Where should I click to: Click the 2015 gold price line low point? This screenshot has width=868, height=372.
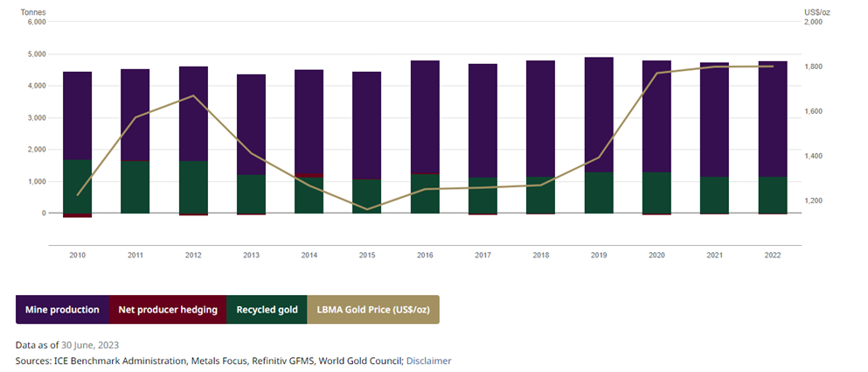click(367, 209)
